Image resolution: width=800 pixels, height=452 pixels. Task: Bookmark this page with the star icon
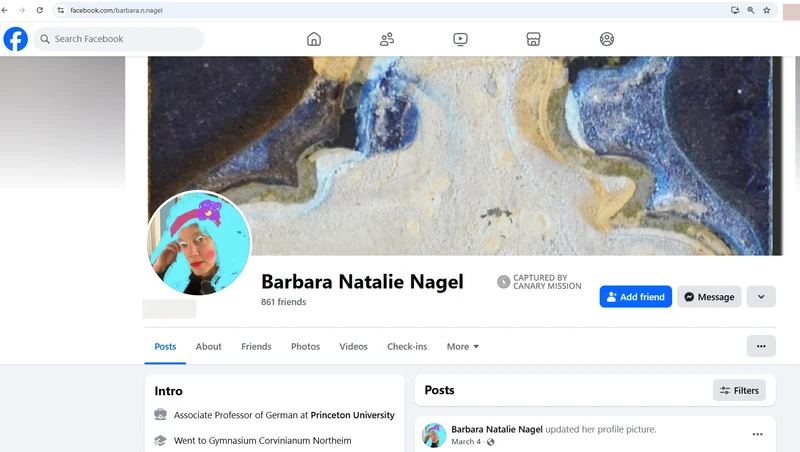[x=766, y=10]
